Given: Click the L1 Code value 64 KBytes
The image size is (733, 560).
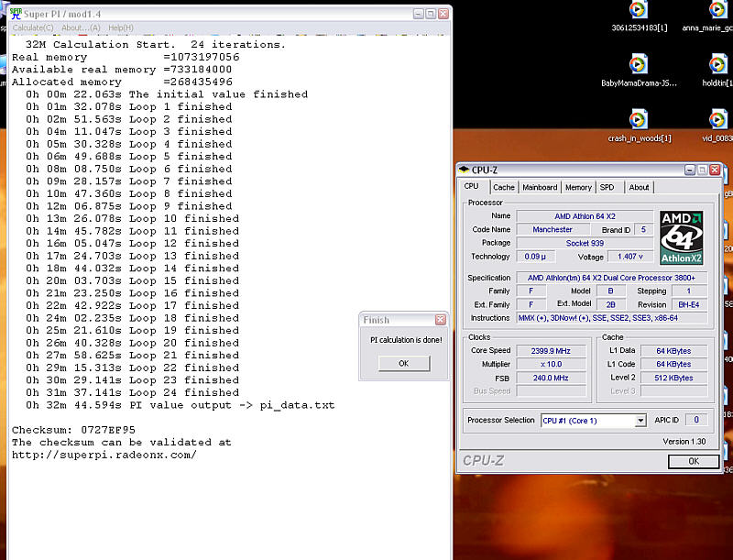Looking at the screenshot, I should pyautogui.click(x=673, y=364).
